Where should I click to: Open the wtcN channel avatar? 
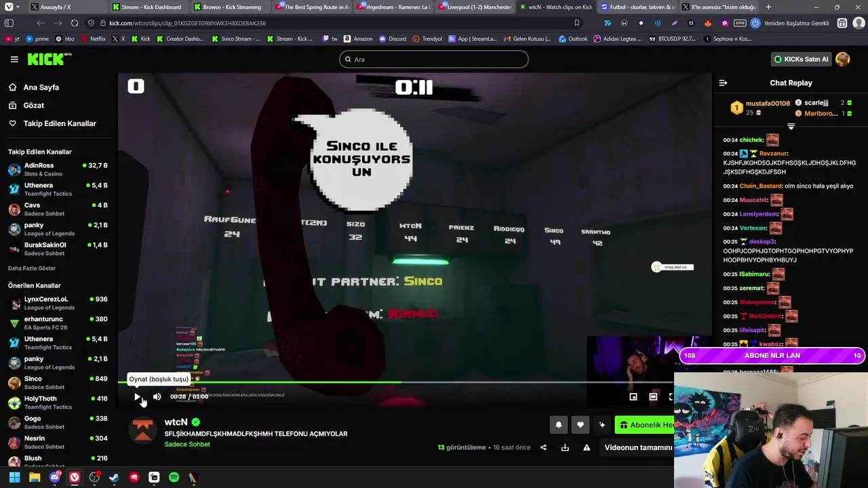click(142, 429)
